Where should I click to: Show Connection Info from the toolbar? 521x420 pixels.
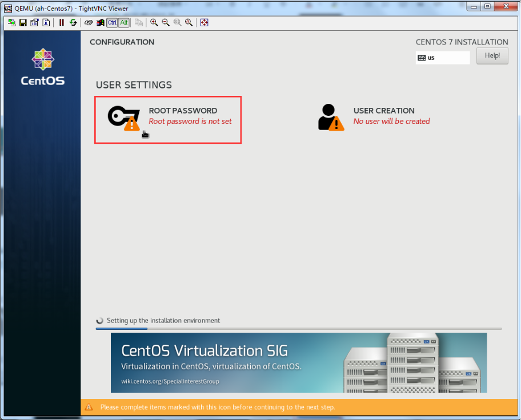pyautogui.click(x=46, y=23)
